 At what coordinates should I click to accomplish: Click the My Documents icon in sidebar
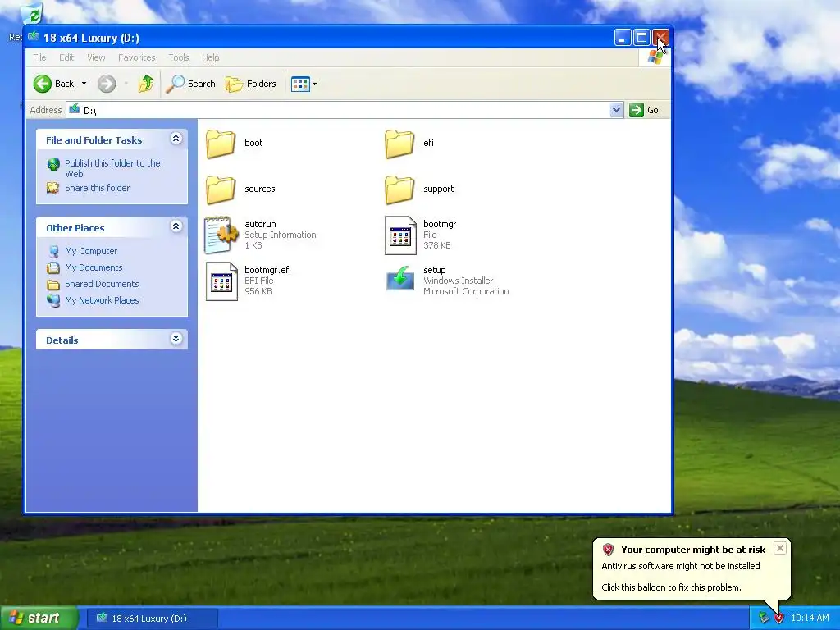[x=53, y=268]
